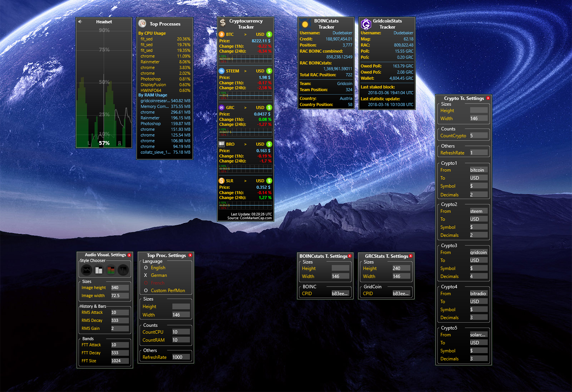Click the Top Processes gauge icon
Screen dimensions: 572x392
pyautogui.click(x=142, y=23)
